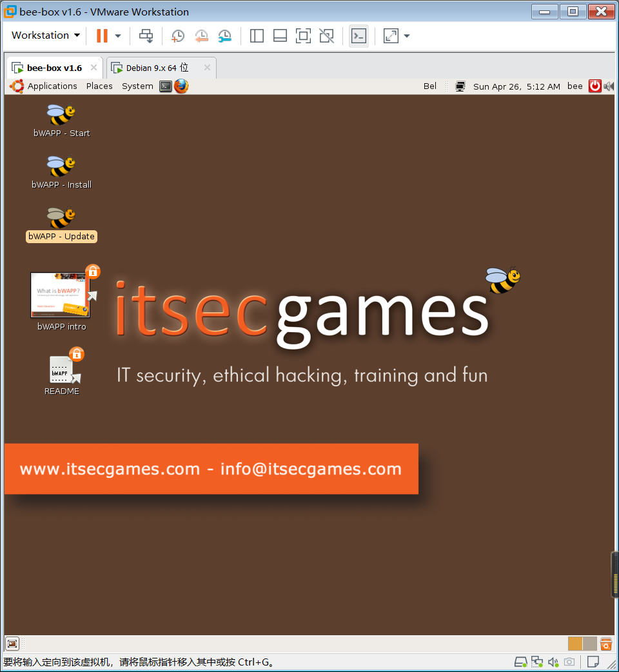Click the date and time clock
Viewport: 619px width, 672px height.
516,86
